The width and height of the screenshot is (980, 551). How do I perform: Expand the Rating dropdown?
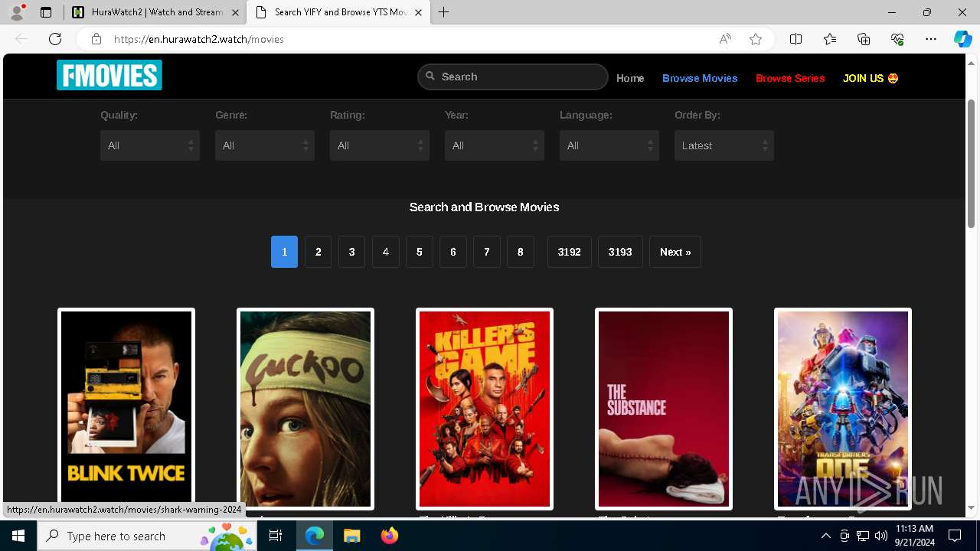[x=380, y=145]
